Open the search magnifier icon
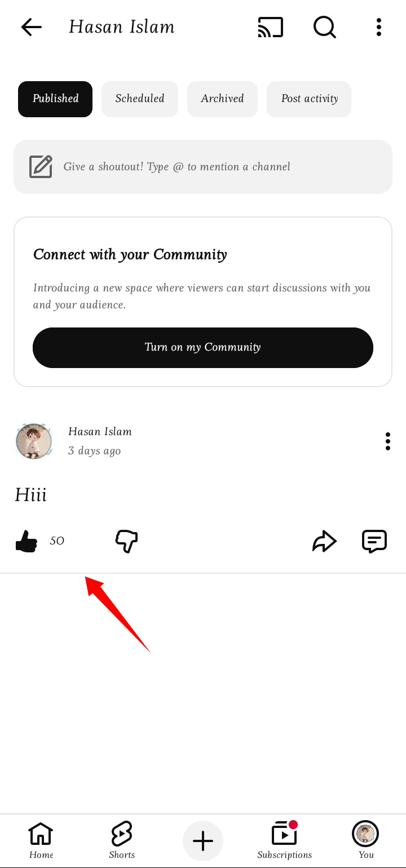The height and width of the screenshot is (868, 406). pyautogui.click(x=325, y=27)
